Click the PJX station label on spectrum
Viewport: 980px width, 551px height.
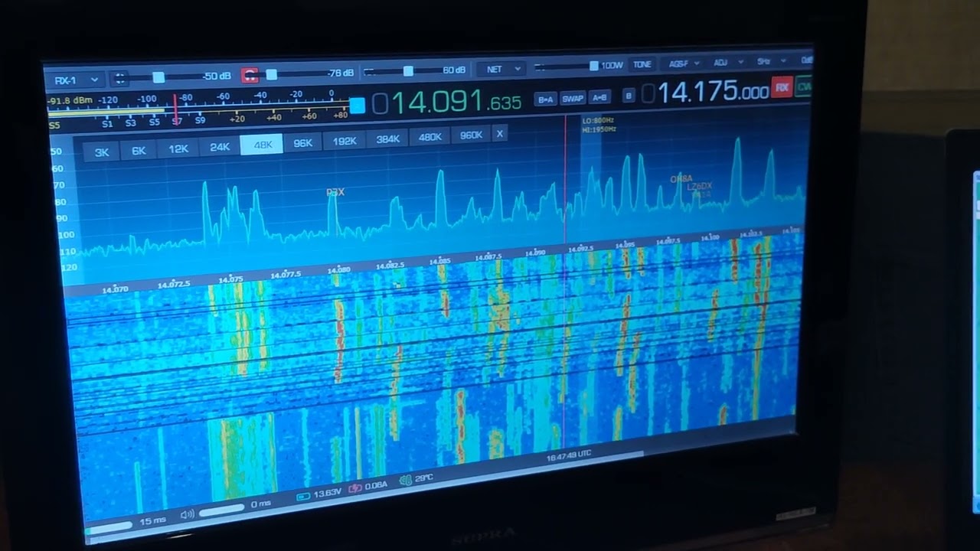[x=335, y=193]
